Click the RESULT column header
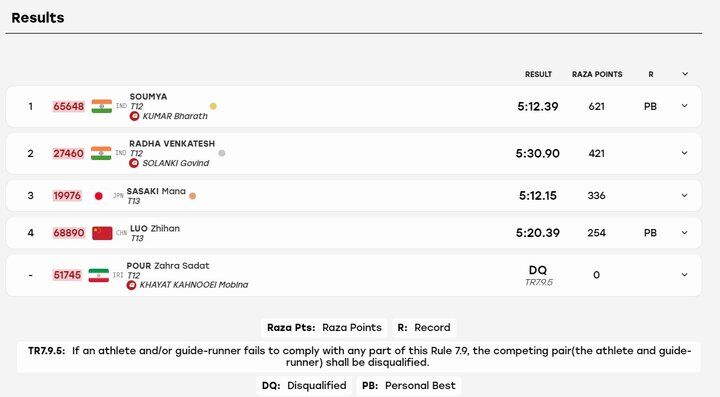 [x=538, y=74]
